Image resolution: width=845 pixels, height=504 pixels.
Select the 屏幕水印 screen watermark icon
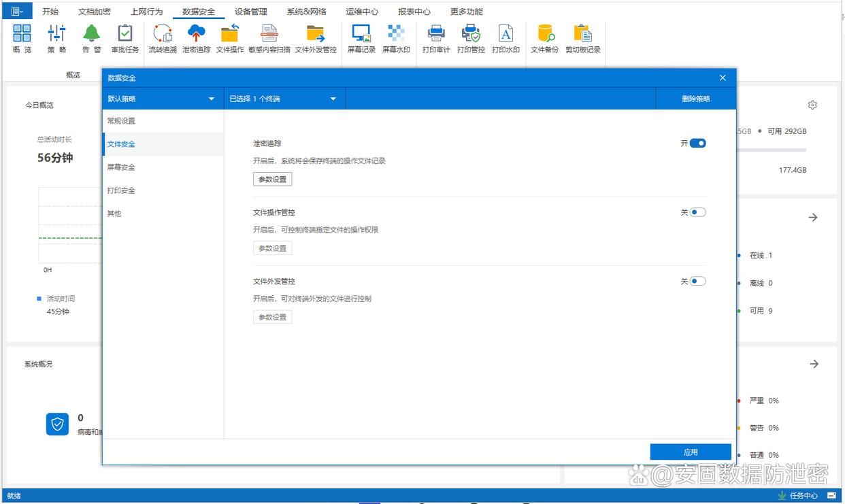[396, 39]
